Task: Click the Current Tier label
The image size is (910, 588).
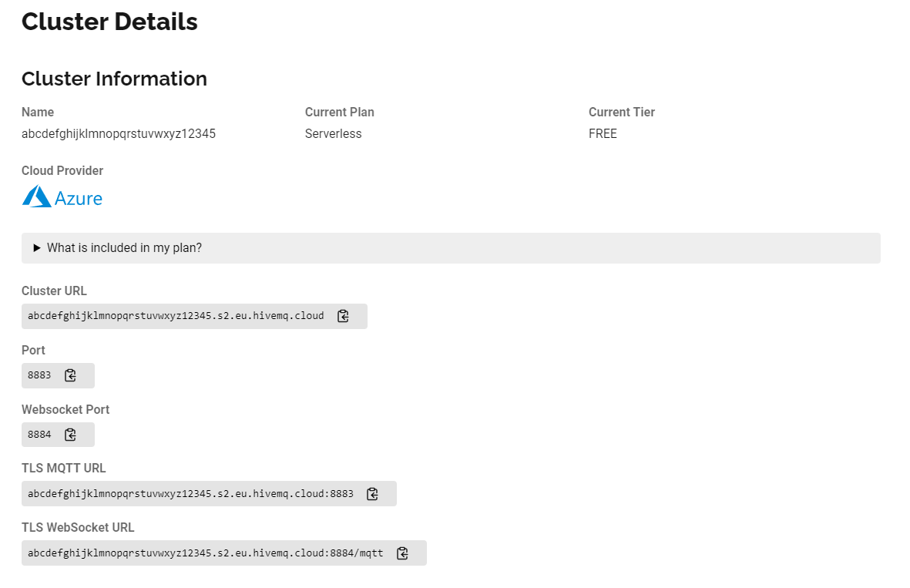Action: (621, 113)
